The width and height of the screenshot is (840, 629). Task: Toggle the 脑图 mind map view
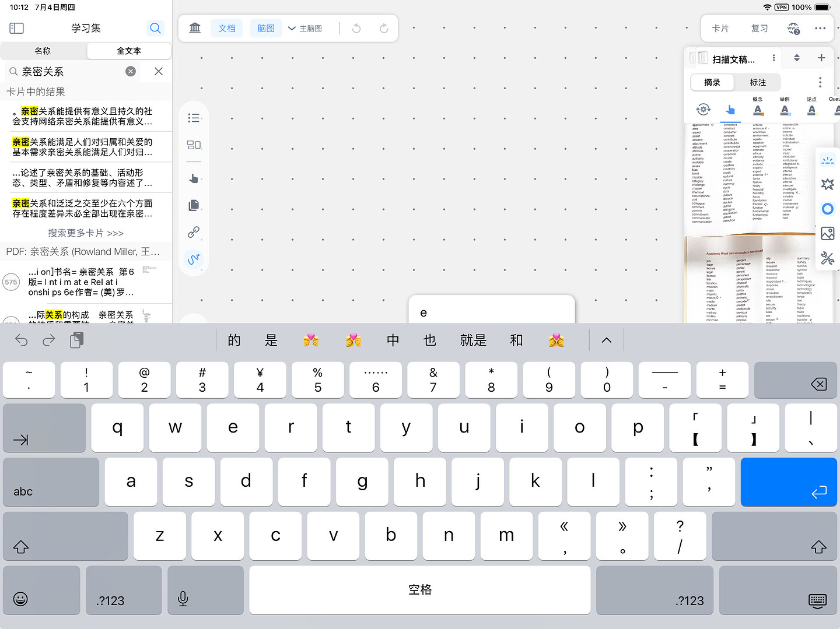(x=266, y=28)
